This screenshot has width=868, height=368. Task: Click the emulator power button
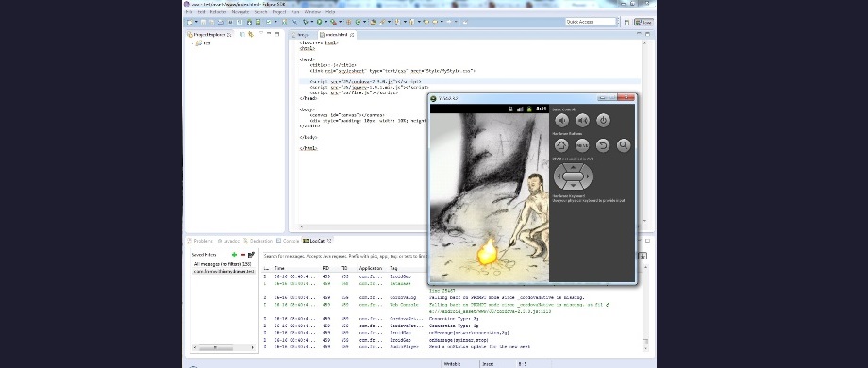(603, 120)
